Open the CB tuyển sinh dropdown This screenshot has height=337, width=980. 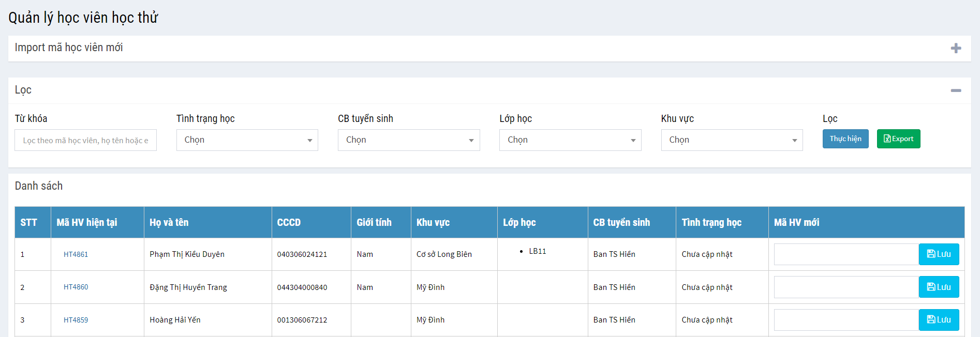coord(408,140)
